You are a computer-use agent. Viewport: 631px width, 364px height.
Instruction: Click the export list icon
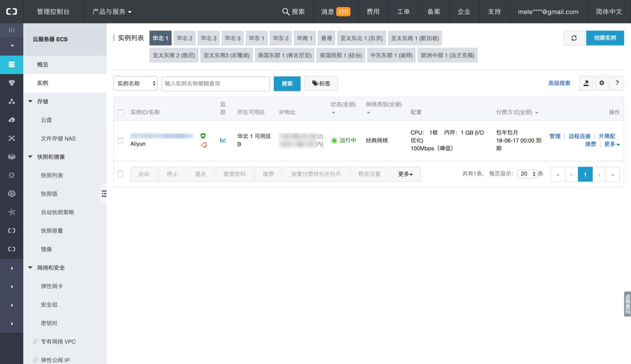tap(586, 83)
